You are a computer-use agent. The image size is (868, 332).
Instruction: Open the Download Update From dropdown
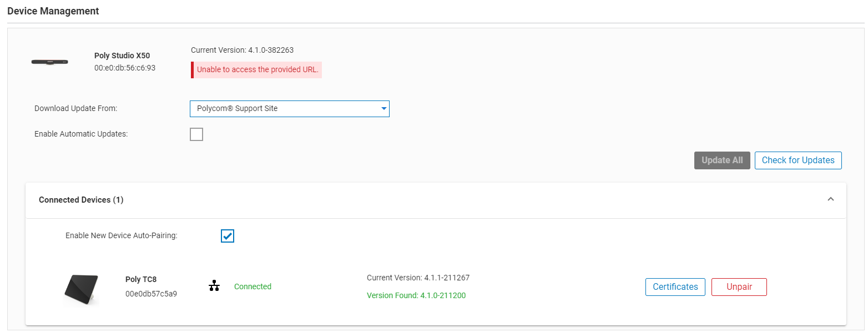(289, 109)
